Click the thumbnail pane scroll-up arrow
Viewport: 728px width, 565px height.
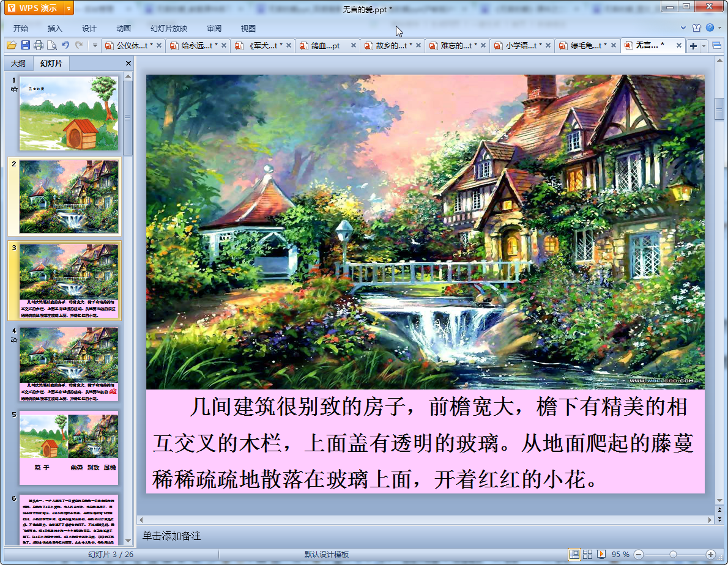click(128, 76)
